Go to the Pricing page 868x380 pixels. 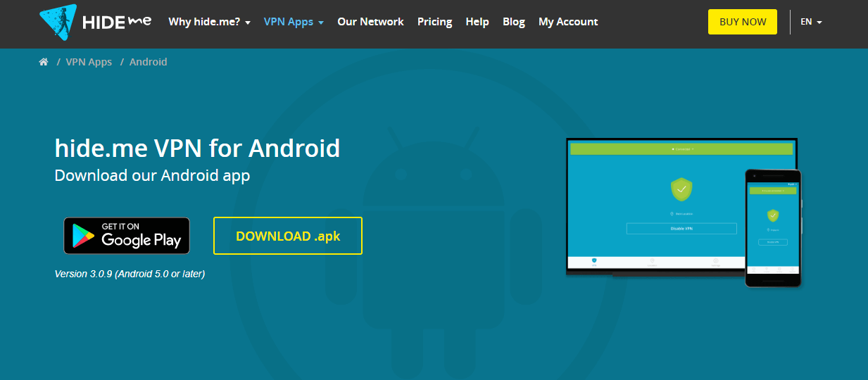click(434, 22)
